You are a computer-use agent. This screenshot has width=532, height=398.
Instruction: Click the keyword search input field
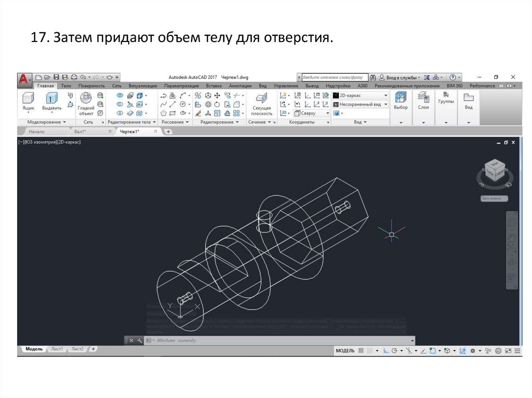click(334, 77)
